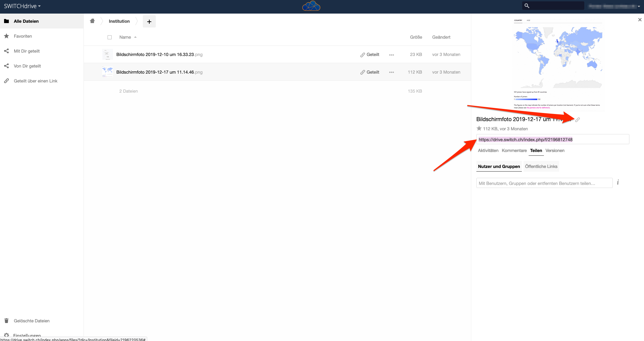Click the info icon next to share field
644x341 pixels.
tap(618, 183)
